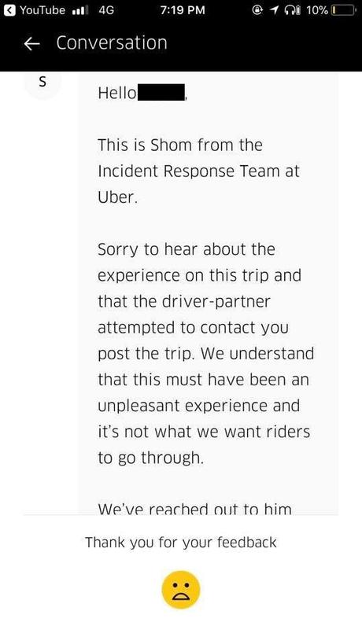Tap the 'Thank you for your feedback' text
Viewport: 362px width, 644px height.
coord(181,543)
